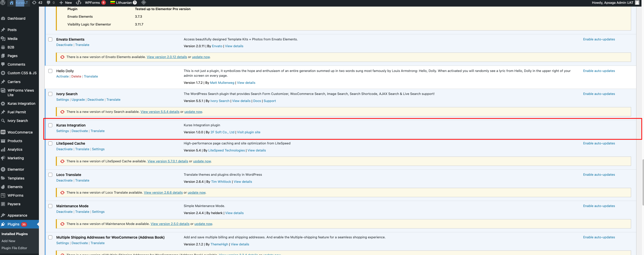Click the vertical page scrollbar thumb

point(643,182)
